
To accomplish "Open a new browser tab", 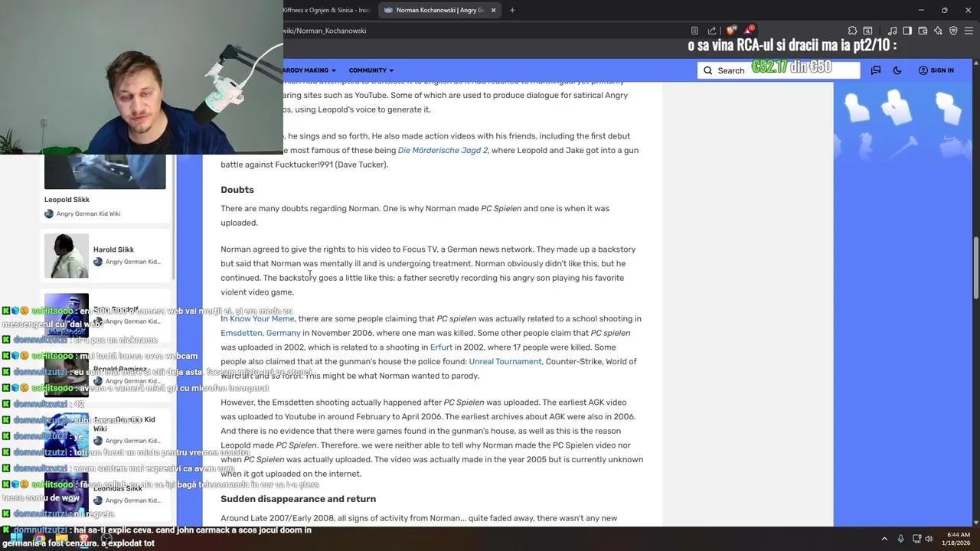I will point(512,10).
